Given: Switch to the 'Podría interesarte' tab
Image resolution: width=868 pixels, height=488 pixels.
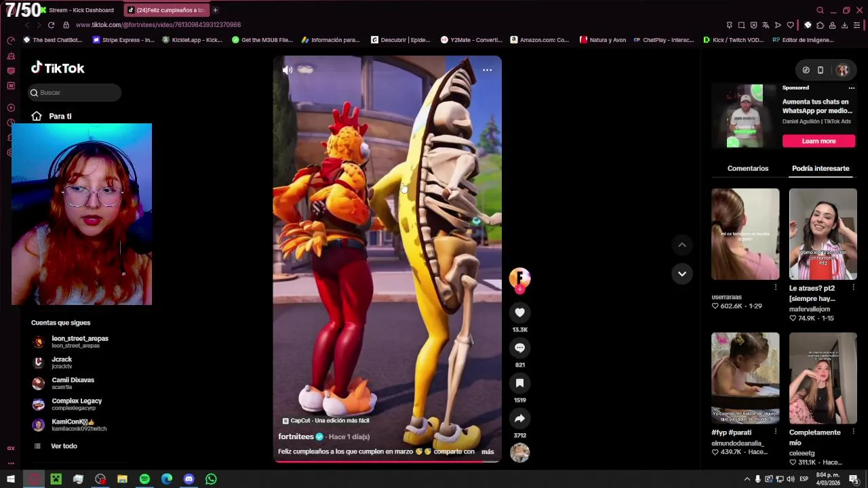Looking at the screenshot, I should pos(821,168).
